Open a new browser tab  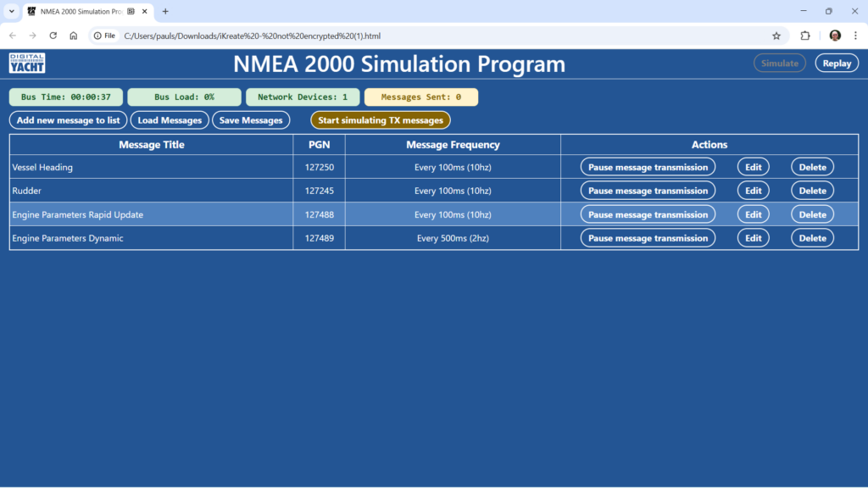pyautogui.click(x=165, y=11)
